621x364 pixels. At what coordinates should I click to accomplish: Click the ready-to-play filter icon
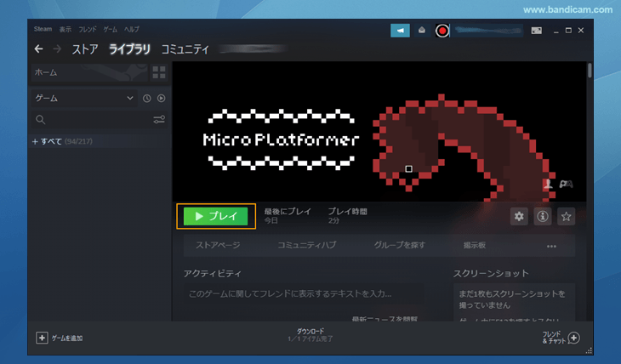click(x=161, y=98)
